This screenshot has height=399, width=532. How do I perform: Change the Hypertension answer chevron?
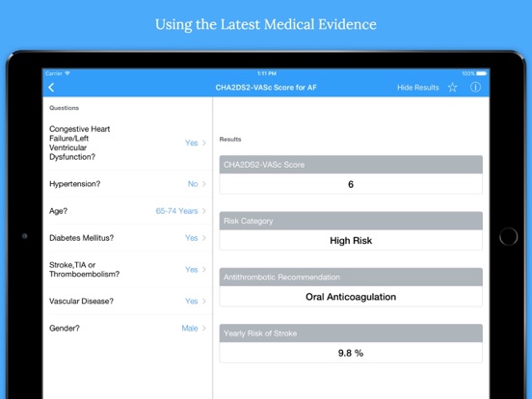click(204, 184)
